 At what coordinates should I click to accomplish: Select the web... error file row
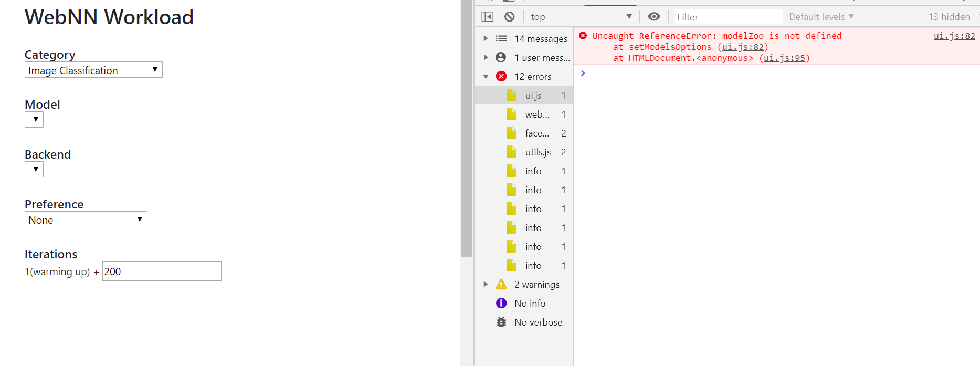point(523,114)
